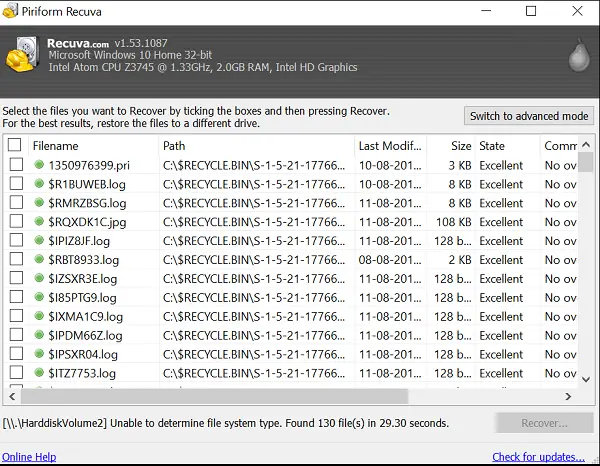The image size is (600, 466).
Task: Click Switch to advanced mode button
Action: [x=529, y=116]
